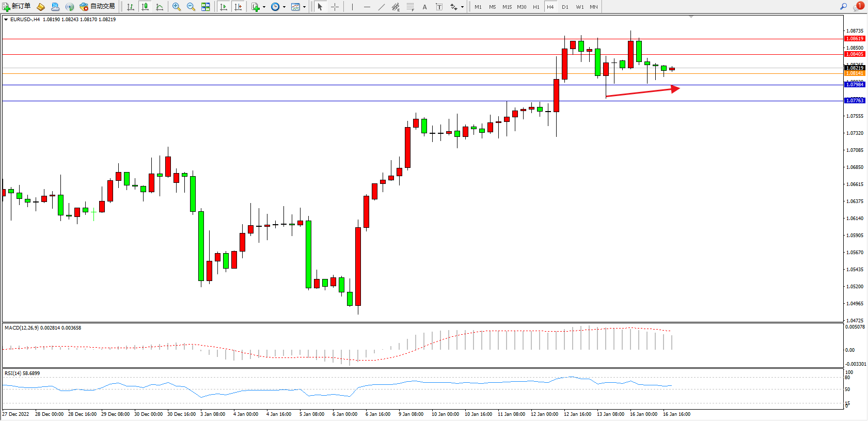The image size is (868, 421).
Task: Select the crosshair tool
Action: click(335, 7)
